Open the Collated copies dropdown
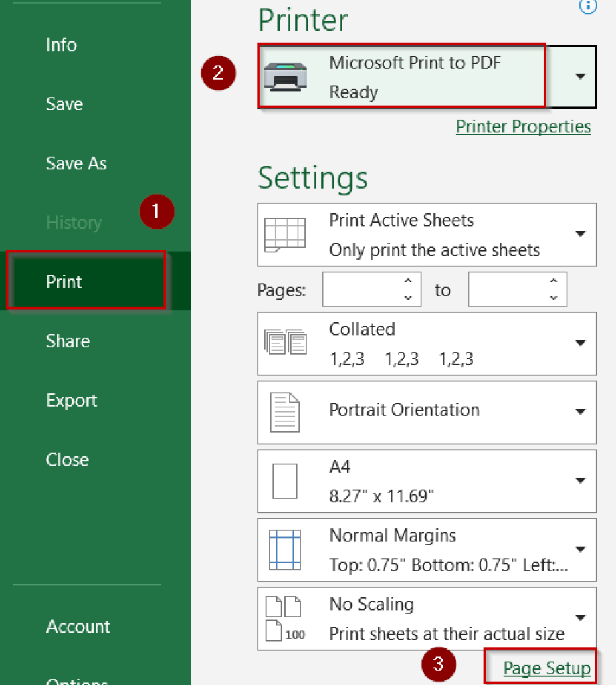616x685 pixels. pos(579,342)
